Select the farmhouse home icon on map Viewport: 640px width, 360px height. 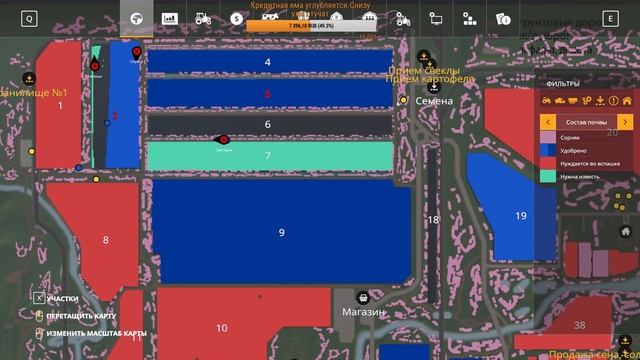tap(625, 232)
